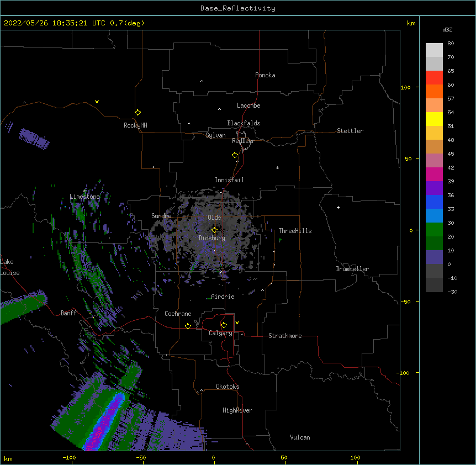Click the Innisfail city label
This screenshot has height=465, width=476.
pyautogui.click(x=229, y=180)
